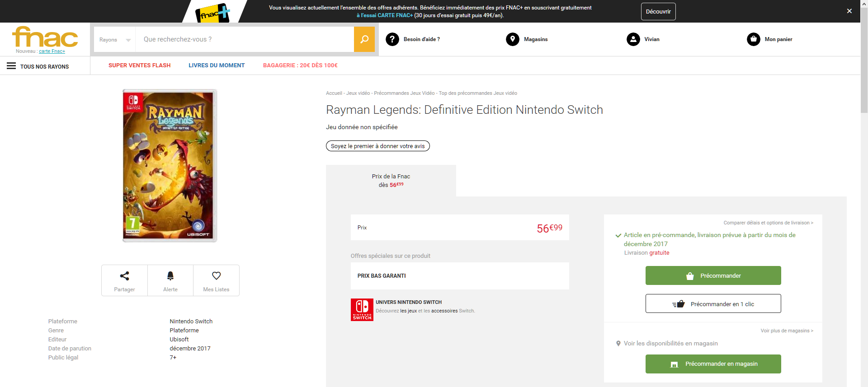
Task: Open LIVRES DU MOMENT menu
Action: [217, 65]
